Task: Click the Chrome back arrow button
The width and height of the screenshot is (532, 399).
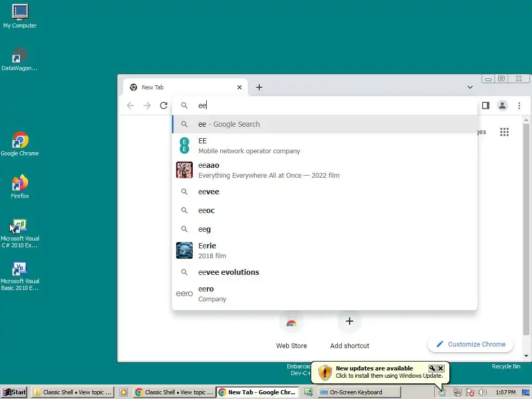Action: [x=130, y=105]
